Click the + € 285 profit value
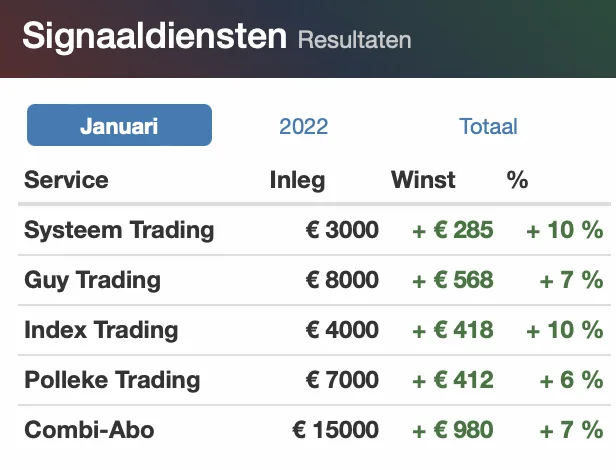The image size is (616, 470). [453, 230]
